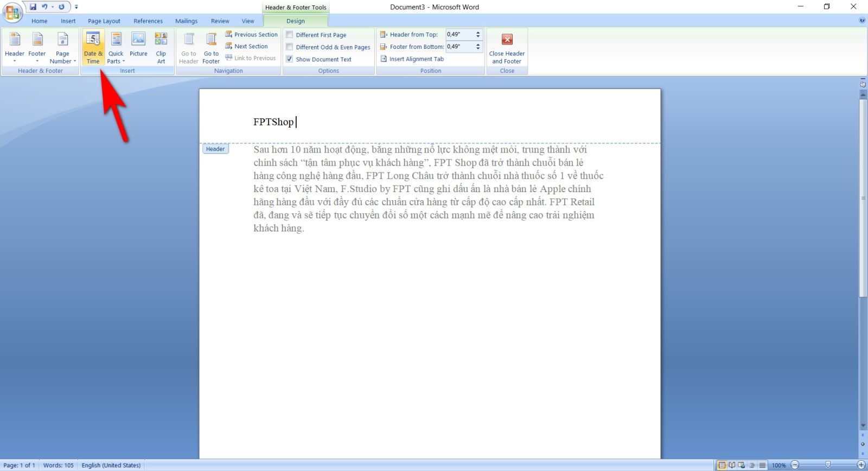Close Header and Footer editing

507,48
